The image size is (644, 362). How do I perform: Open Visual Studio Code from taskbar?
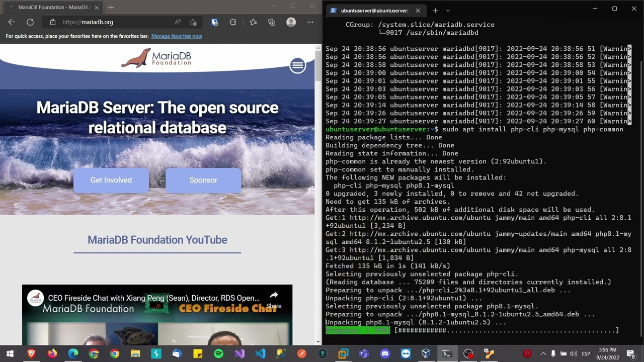260,354
